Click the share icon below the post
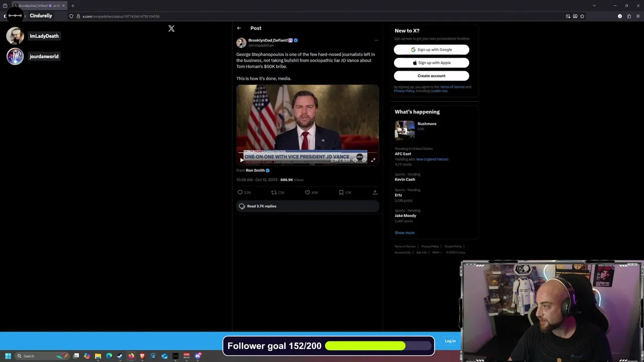 [375, 193]
